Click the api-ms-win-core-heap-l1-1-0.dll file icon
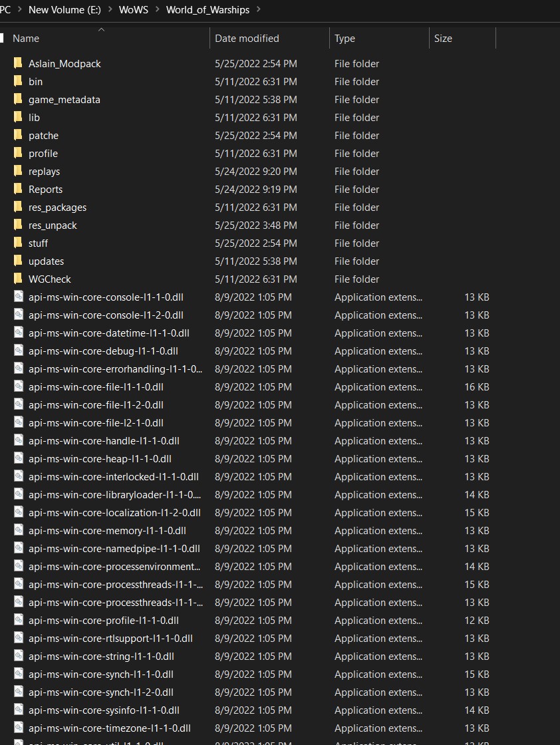The image size is (560, 745). tap(19, 458)
